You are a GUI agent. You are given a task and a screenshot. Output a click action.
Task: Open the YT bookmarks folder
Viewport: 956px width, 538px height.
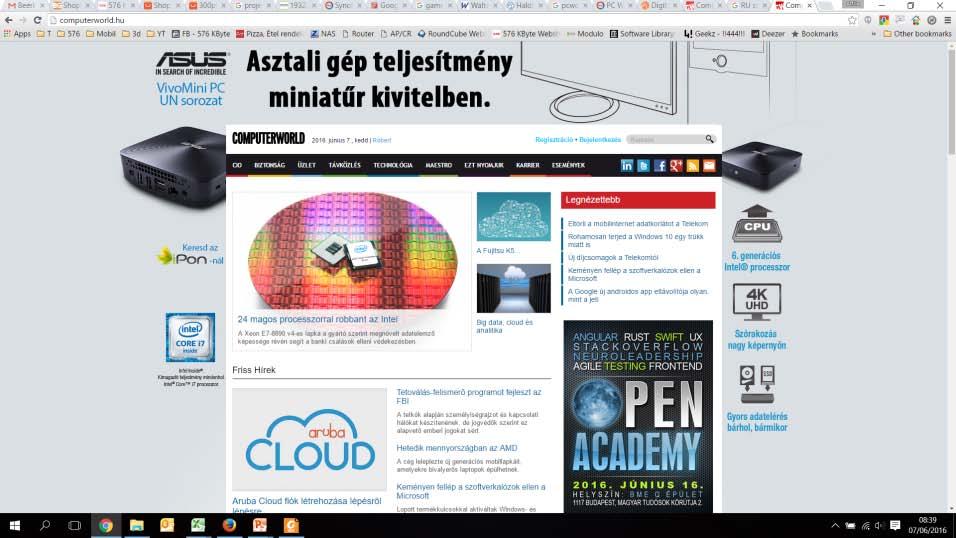tap(156, 34)
